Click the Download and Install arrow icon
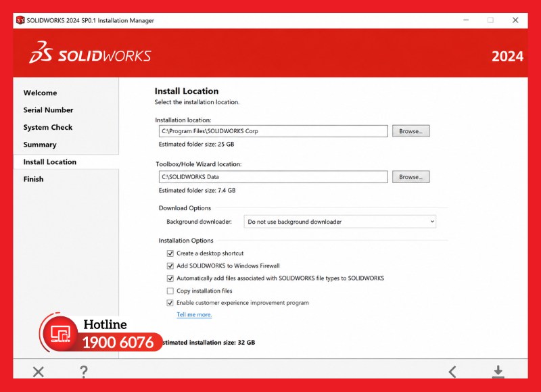Screen dimensions: 541x392 [498, 372]
